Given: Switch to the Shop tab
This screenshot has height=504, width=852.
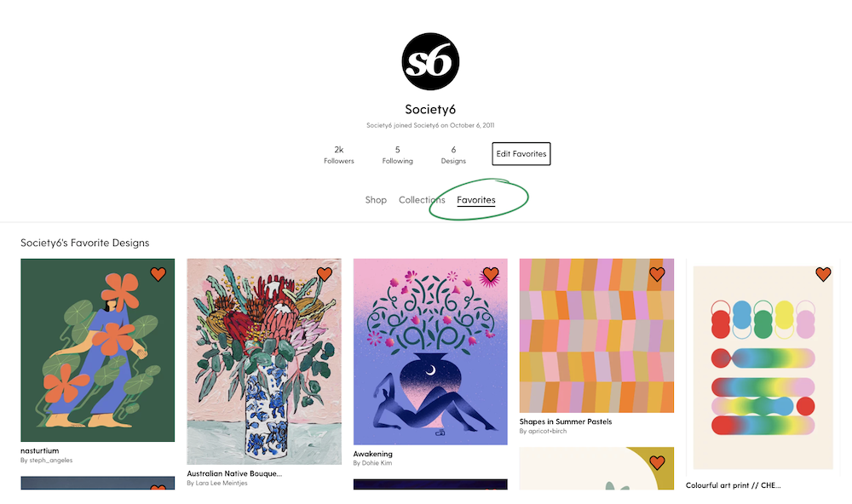Looking at the screenshot, I should (376, 200).
